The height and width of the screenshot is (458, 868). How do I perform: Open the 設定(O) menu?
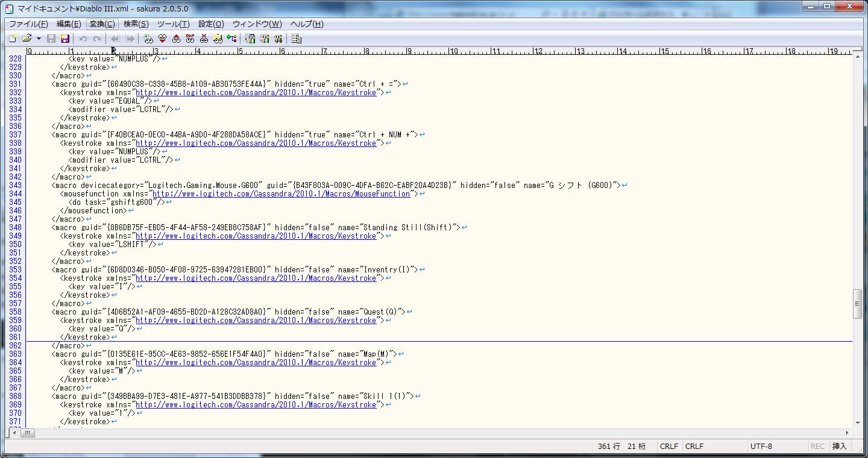[211, 24]
